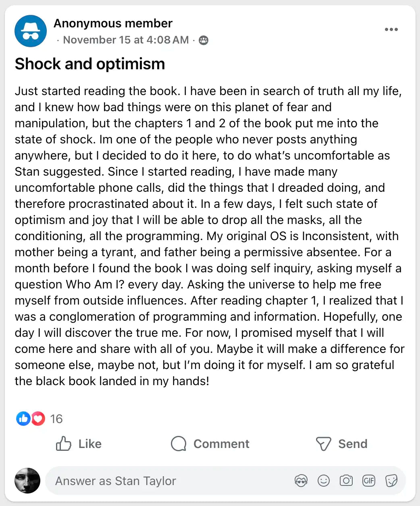Open the emoji picker in comment box
420x506 pixels.
324,481
